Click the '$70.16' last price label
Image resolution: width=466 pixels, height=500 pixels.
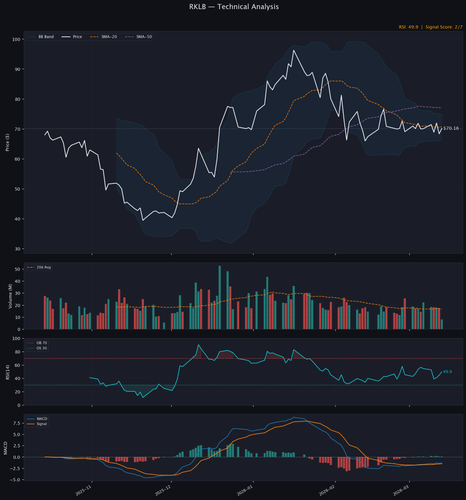click(451, 128)
